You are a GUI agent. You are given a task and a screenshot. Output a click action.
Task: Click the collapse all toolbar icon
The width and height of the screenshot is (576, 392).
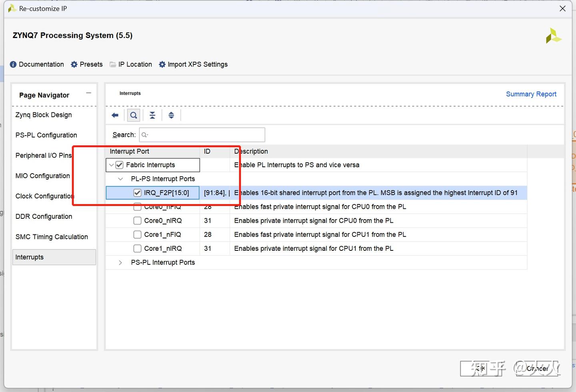[x=152, y=116]
